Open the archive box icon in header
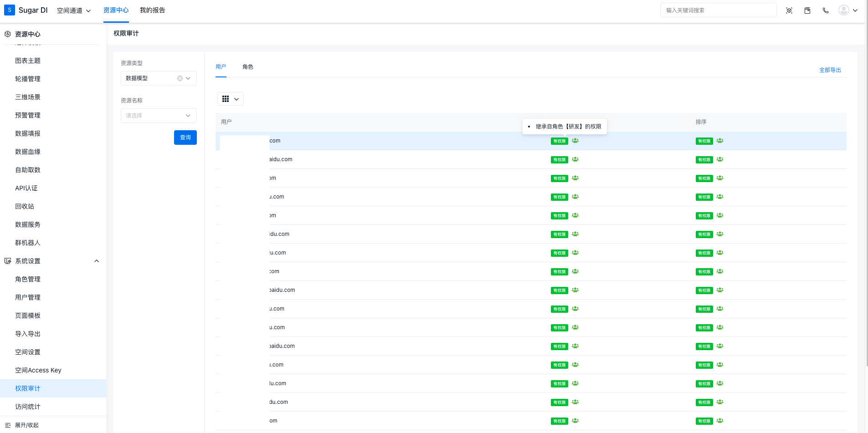Image resolution: width=868 pixels, height=433 pixels. pyautogui.click(x=807, y=10)
